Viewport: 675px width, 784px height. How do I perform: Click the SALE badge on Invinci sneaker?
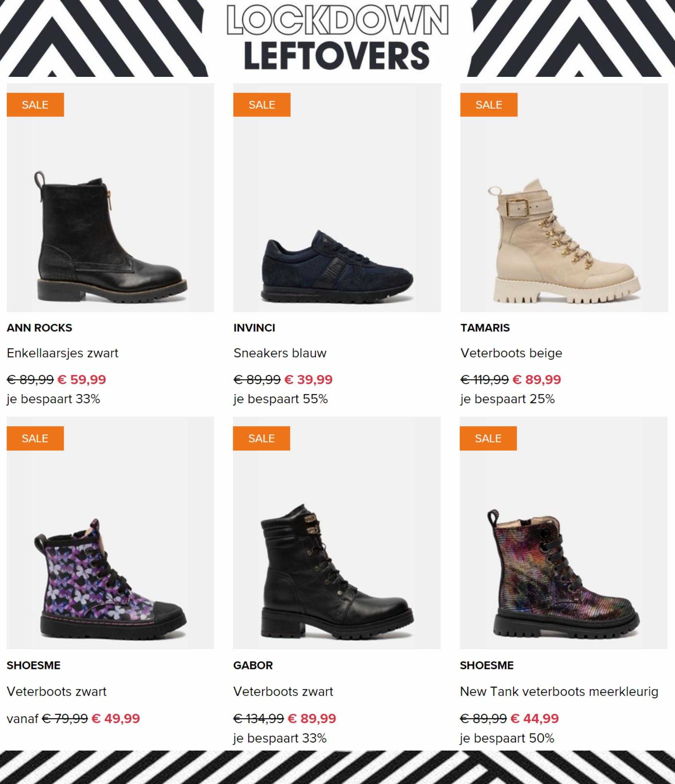262,105
